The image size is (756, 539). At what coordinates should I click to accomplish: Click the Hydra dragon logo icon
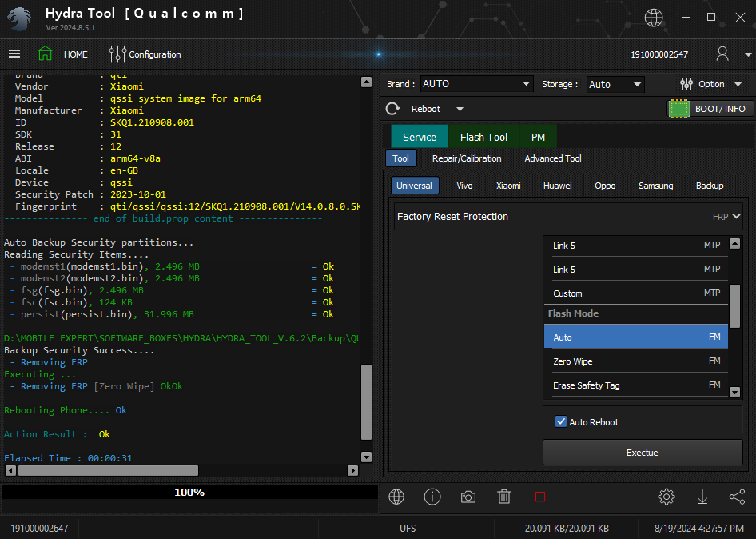[x=19, y=19]
